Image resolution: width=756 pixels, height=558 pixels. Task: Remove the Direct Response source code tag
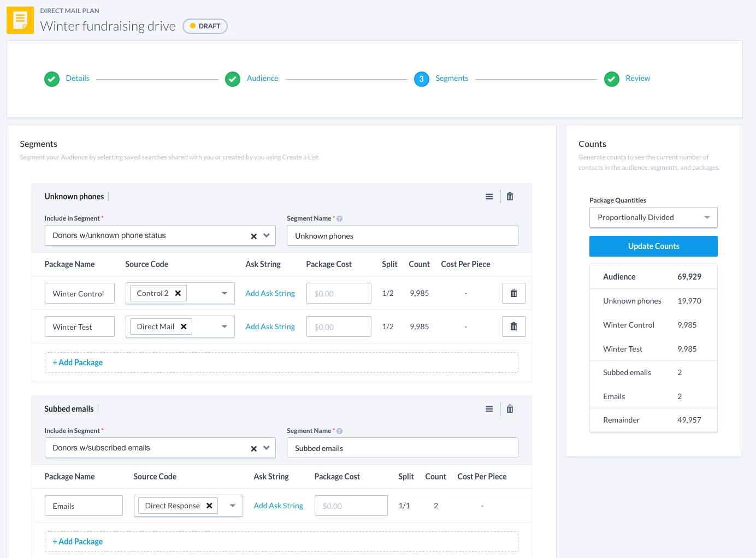point(209,506)
